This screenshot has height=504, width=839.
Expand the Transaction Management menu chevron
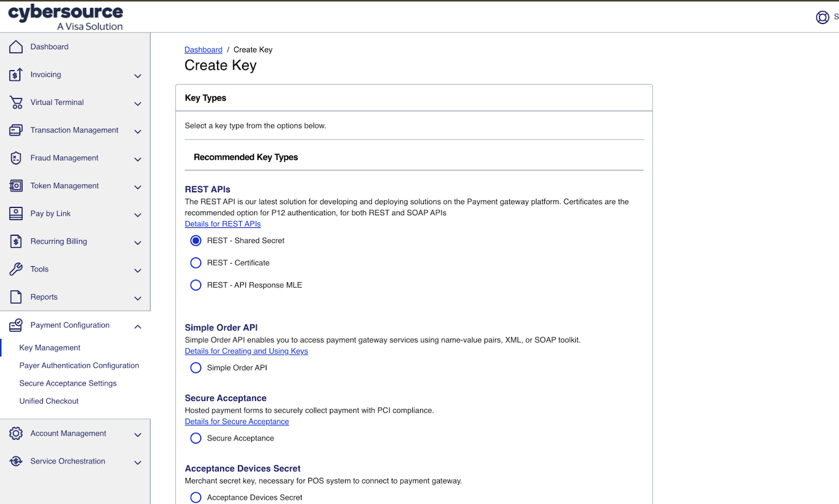[x=138, y=132]
